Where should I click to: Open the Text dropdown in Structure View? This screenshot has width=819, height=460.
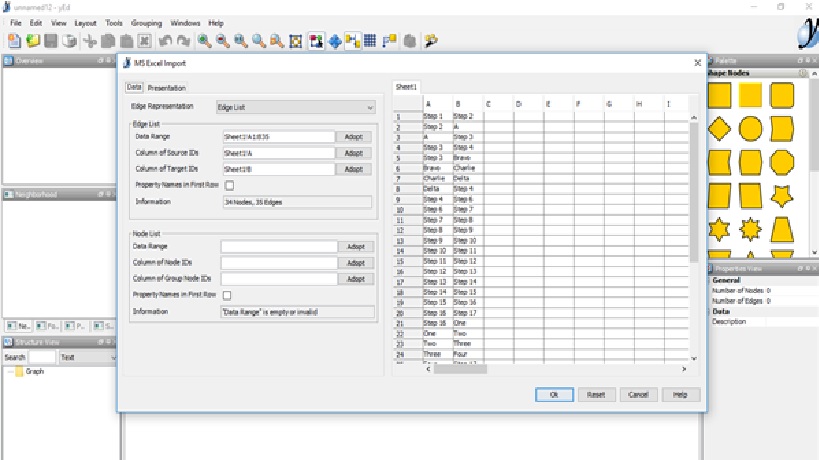coord(79,357)
